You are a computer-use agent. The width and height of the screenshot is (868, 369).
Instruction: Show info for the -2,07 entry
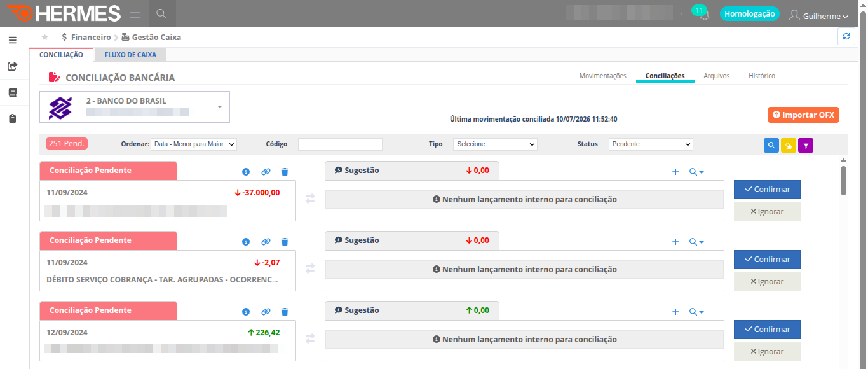tap(246, 242)
